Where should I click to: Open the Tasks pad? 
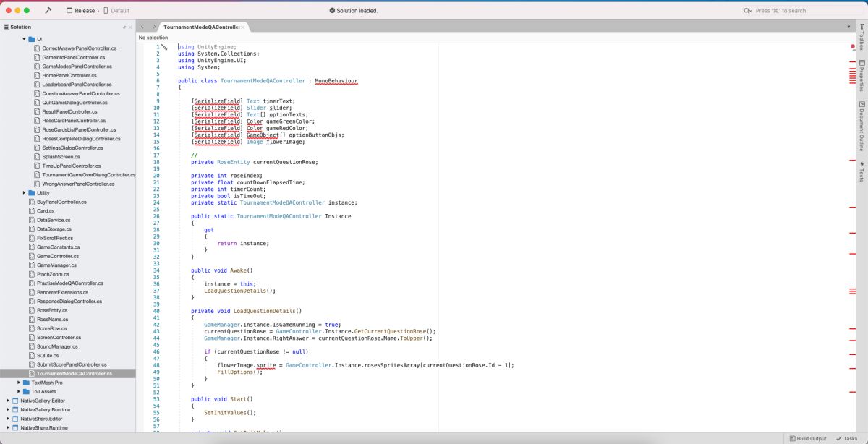(x=846, y=438)
